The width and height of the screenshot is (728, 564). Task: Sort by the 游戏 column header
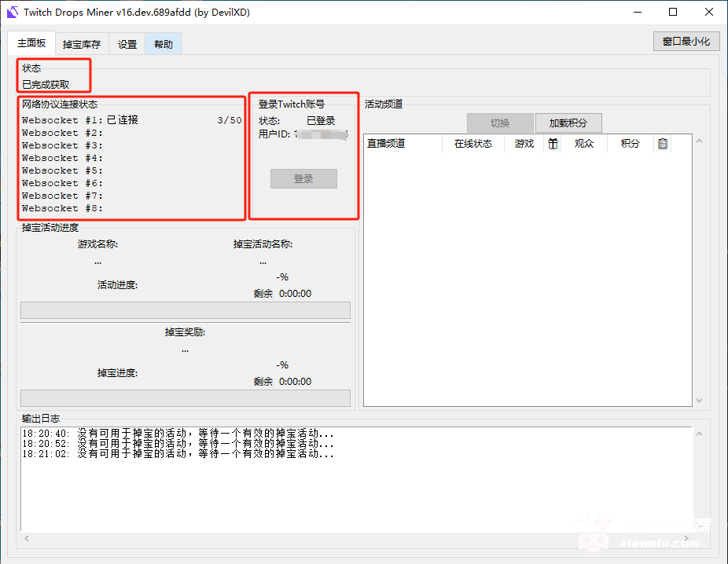coord(524,144)
